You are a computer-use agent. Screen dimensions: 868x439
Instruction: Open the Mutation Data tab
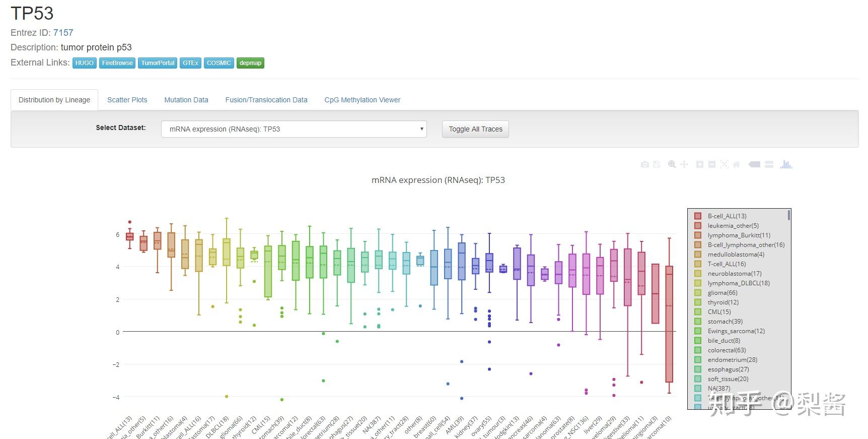186,100
